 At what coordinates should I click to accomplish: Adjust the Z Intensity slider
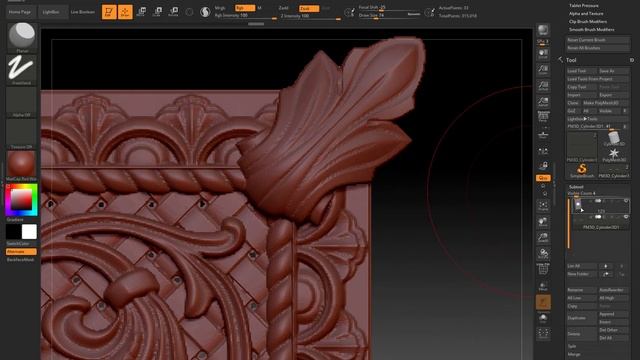(x=310, y=16)
